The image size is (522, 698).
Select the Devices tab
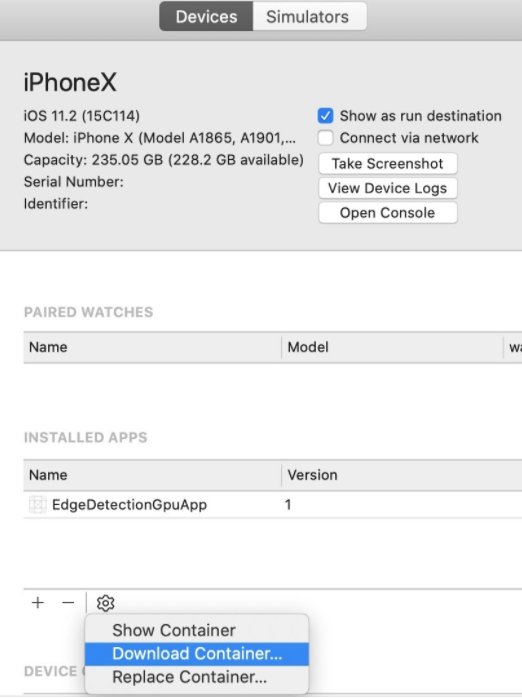[x=206, y=16]
